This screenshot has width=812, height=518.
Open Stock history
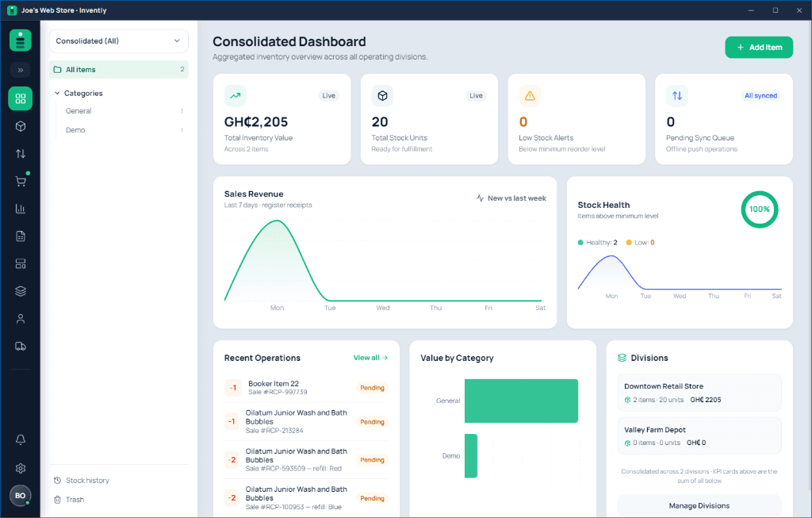pyautogui.click(x=82, y=481)
